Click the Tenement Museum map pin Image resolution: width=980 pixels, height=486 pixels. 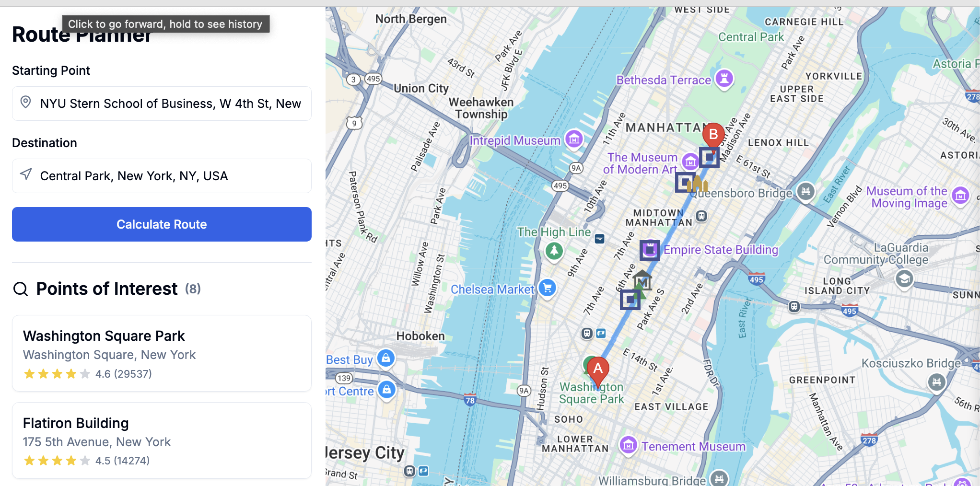click(x=628, y=445)
